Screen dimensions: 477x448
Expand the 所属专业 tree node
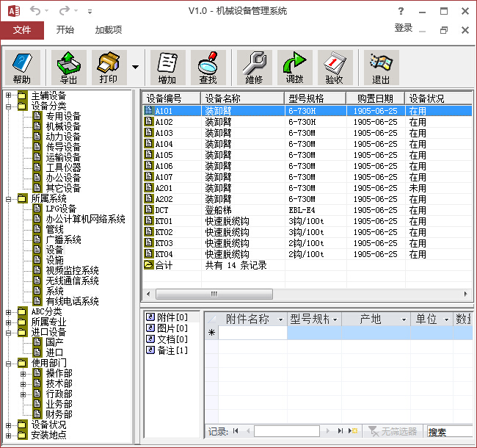(x=9, y=322)
